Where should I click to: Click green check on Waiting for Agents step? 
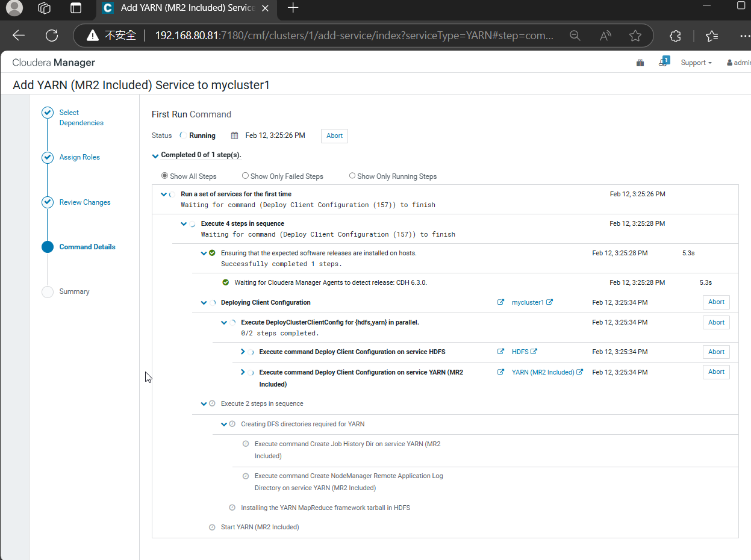(x=226, y=282)
